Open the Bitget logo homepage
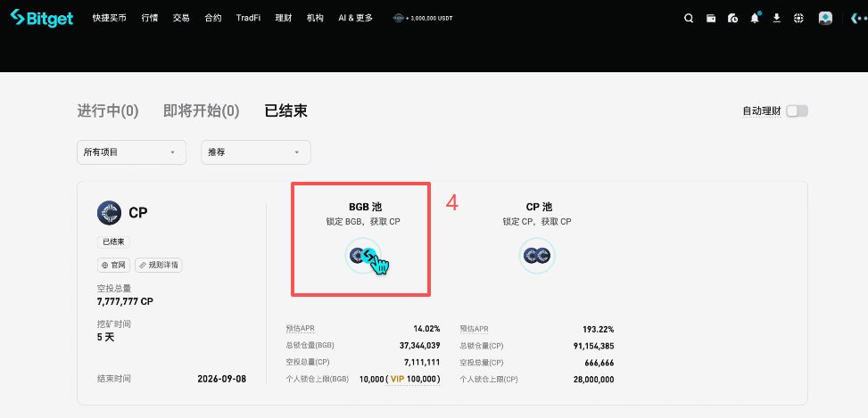 [x=42, y=18]
